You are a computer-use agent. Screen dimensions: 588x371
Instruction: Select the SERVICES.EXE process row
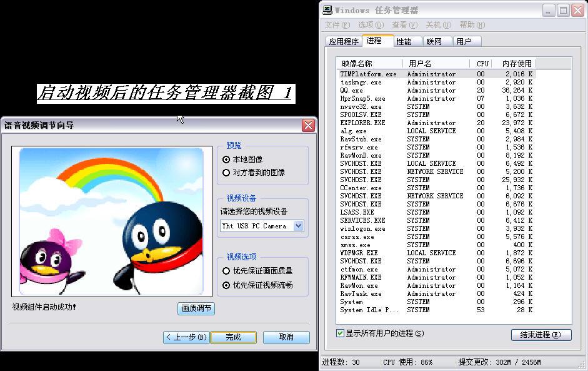[x=437, y=220]
